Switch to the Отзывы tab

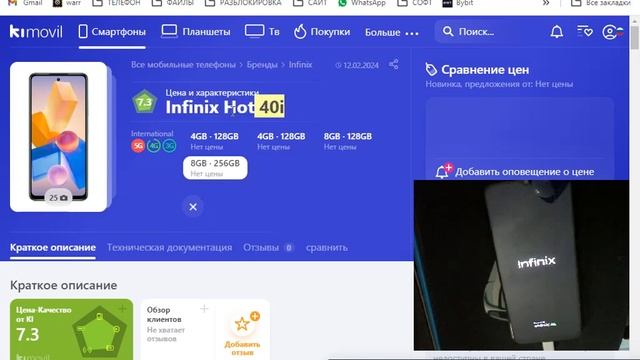click(x=267, y=247)
